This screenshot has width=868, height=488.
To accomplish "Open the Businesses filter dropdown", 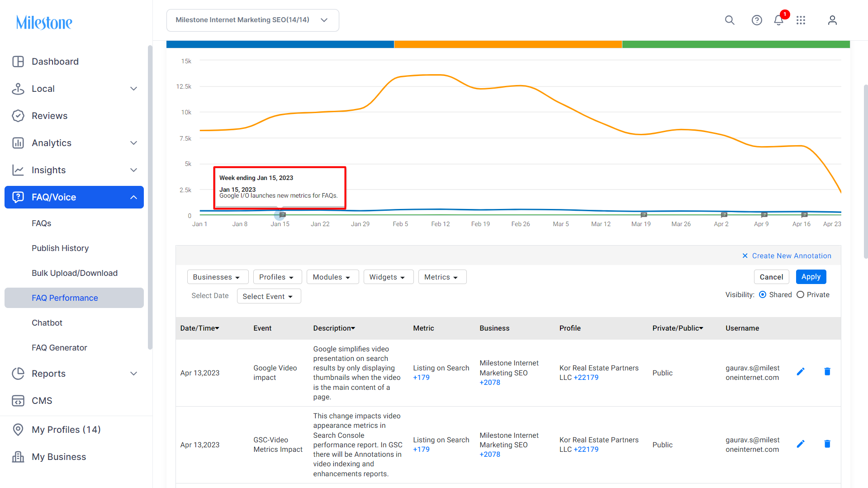I will 218,277.
